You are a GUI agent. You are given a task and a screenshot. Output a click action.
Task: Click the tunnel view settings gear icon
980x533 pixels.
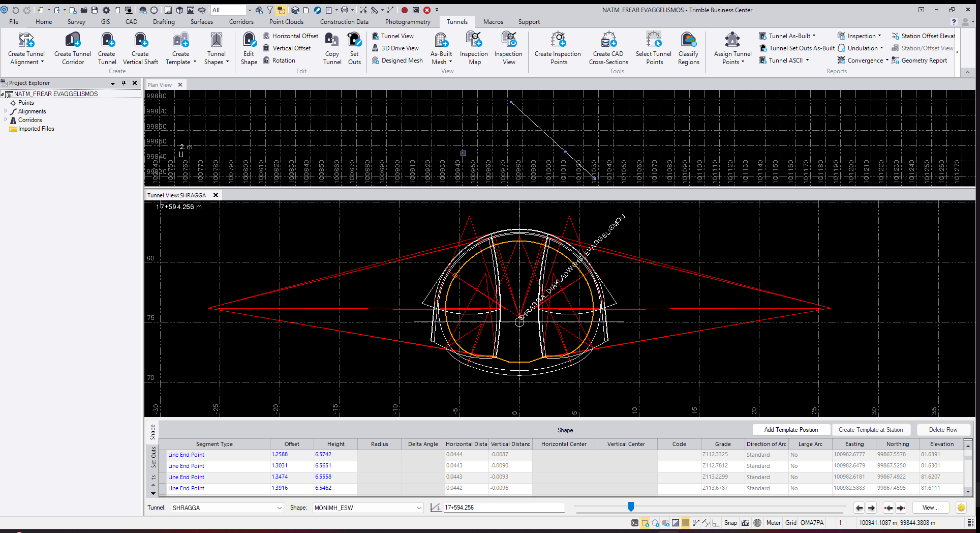(961, 508)
